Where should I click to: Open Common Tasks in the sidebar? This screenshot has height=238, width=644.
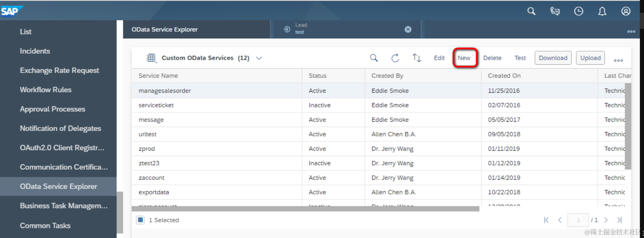(x=45, y=225)
